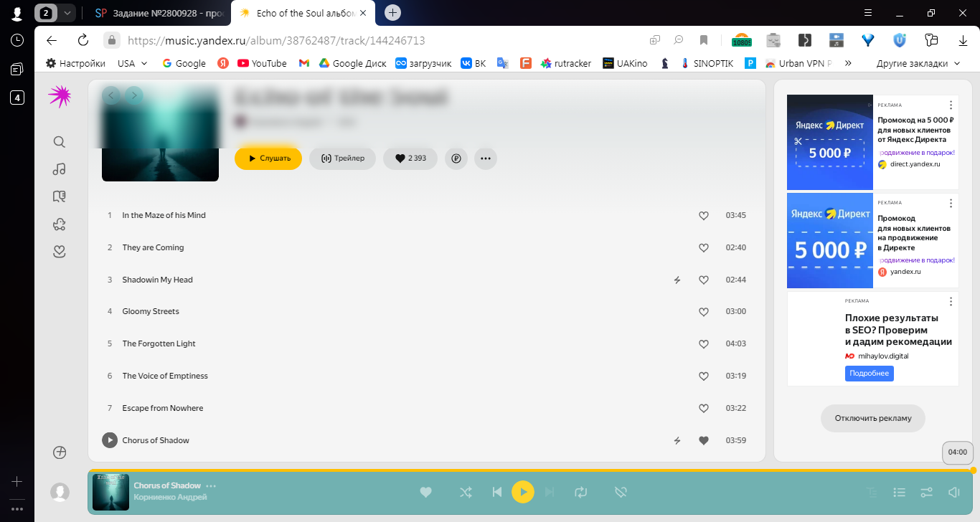The height and width of the screenshot is (522, 980).
Task: Like track The Voice of Emptiness
Action: (x=704, y=376)
